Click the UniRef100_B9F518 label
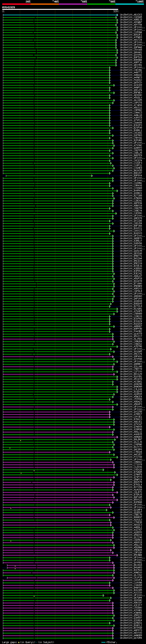This screenshot has width=146, height=644. [131, 58]
